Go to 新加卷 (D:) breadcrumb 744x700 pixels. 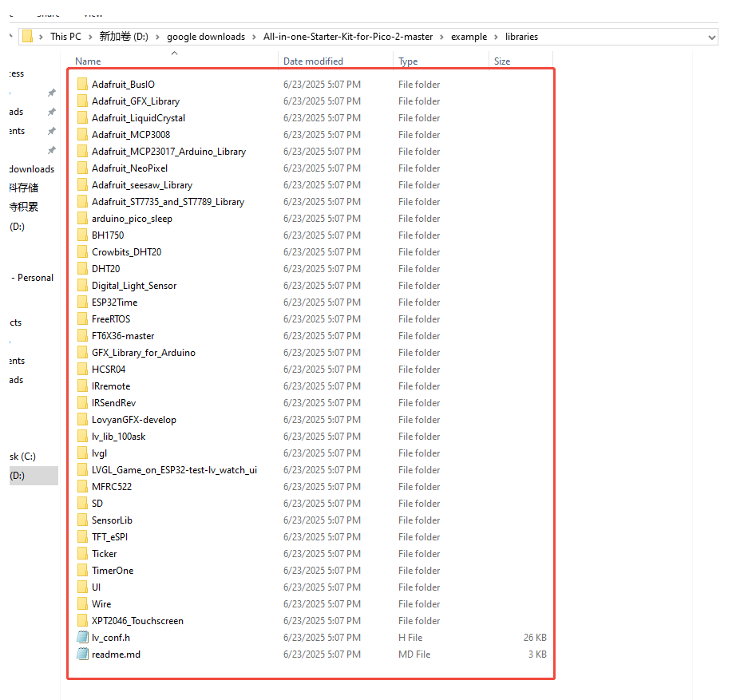coord(124,37)
